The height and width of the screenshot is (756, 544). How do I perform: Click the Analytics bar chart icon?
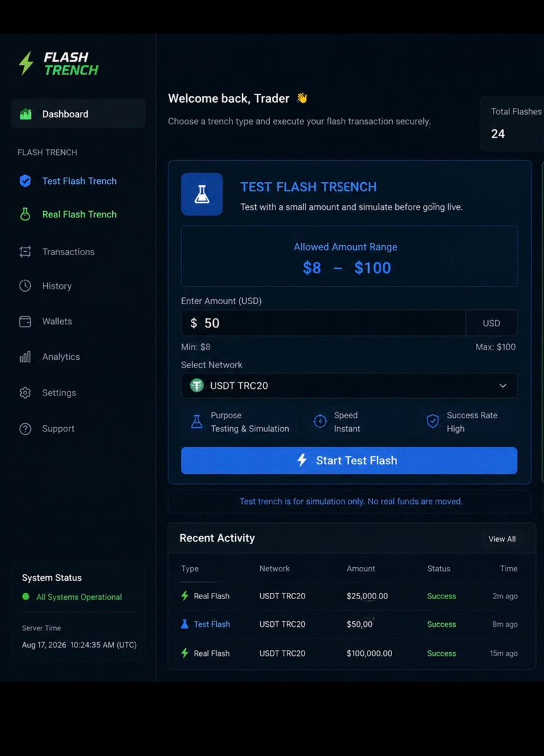click(x=25, y=357)
